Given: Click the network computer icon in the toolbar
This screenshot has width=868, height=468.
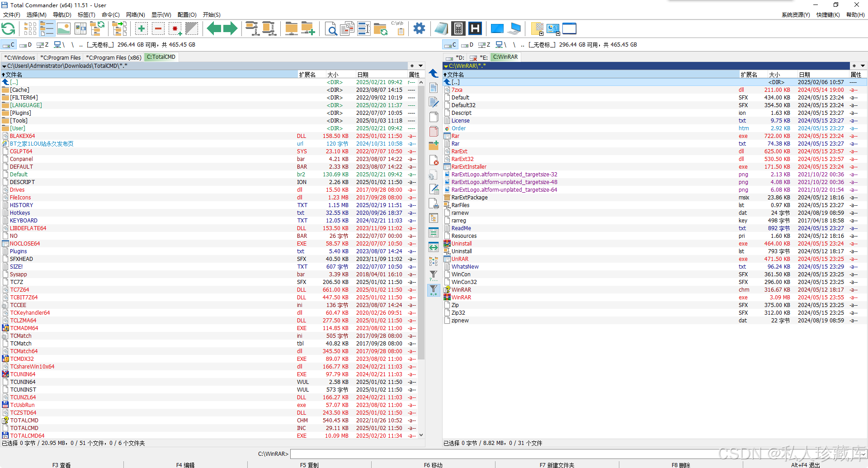Looking at the screenshot, I should click(x=514, y=29).
